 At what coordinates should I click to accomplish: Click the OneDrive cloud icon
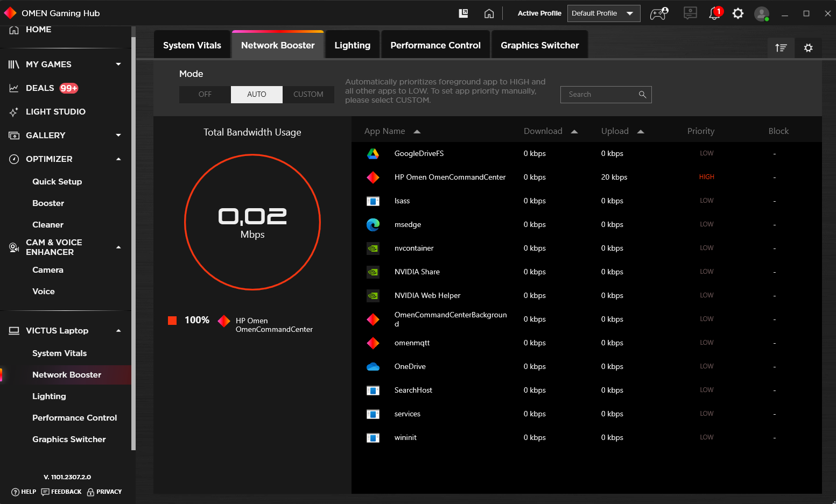click(373, 367)
